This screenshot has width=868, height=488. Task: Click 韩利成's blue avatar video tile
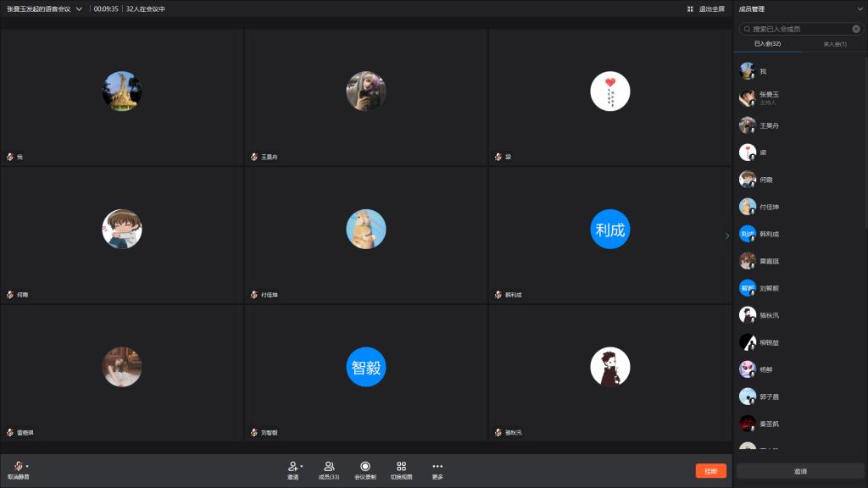610,230
